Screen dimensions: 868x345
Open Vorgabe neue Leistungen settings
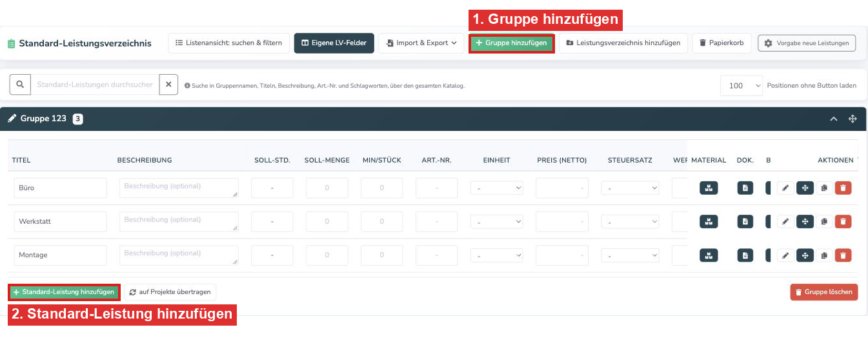coord(807,43)
